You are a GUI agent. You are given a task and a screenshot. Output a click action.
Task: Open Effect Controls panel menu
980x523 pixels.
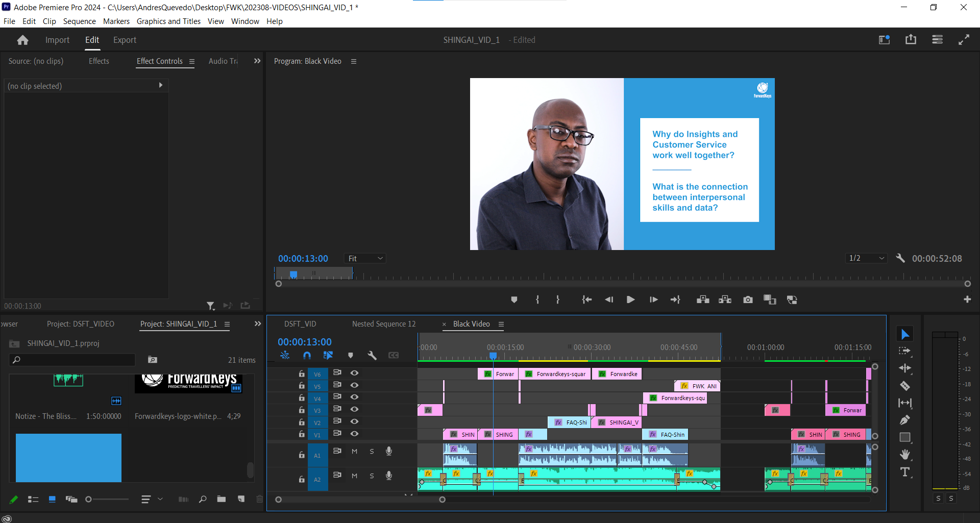(192, 61)
